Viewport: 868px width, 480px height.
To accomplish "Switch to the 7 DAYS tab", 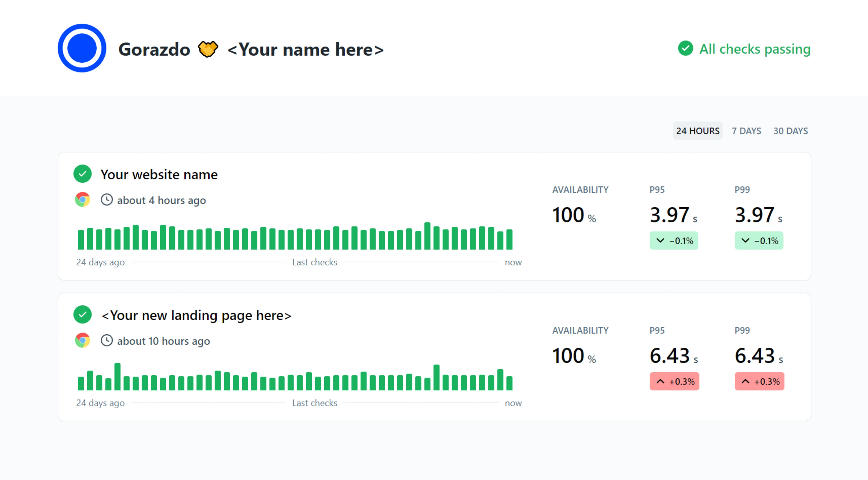I will tap(746, 131).
